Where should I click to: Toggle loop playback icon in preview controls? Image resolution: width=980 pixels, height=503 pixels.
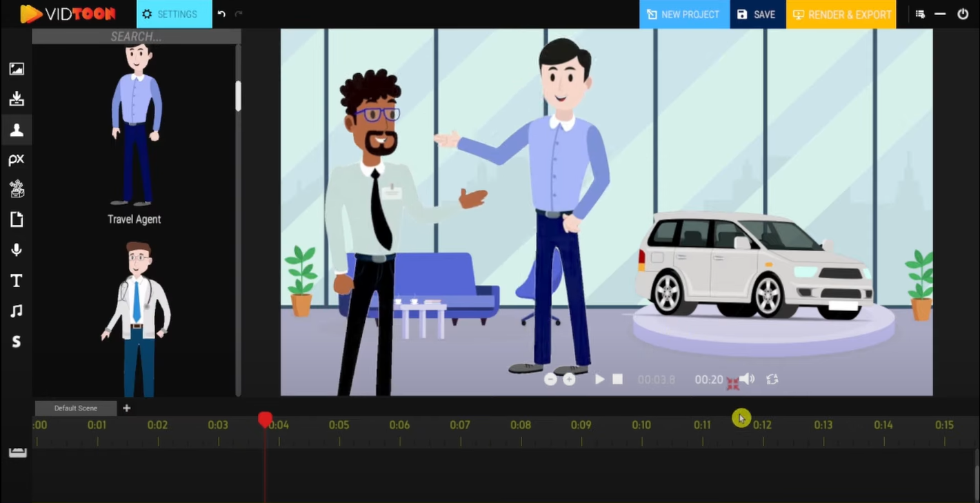point(772,379)
